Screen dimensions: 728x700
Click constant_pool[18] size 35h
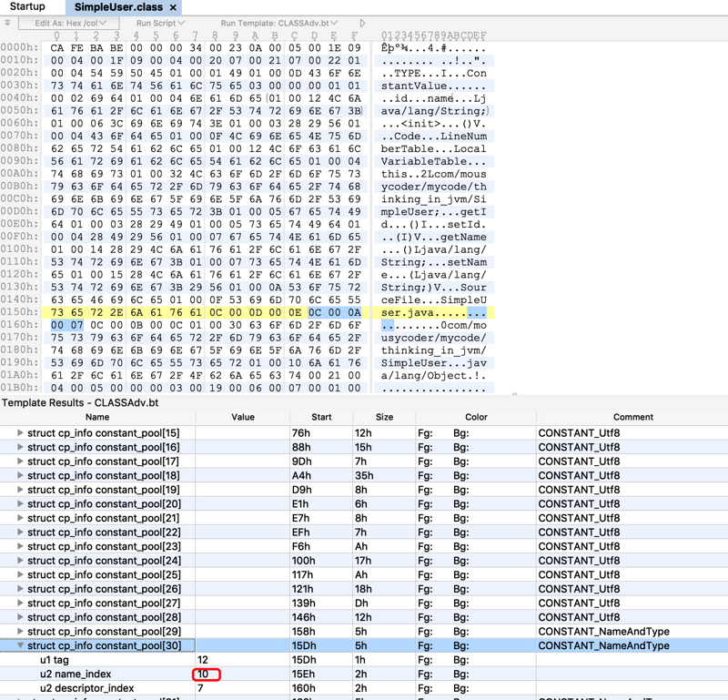pyautogui.click(x=365, y=475)
